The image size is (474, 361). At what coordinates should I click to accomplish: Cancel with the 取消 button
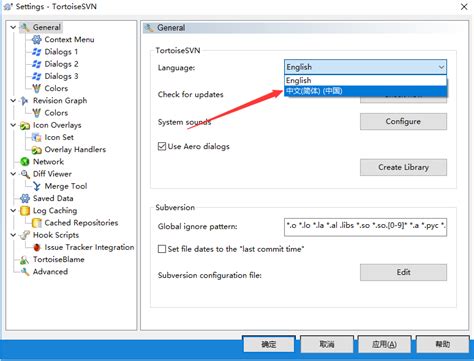point(327,344)
